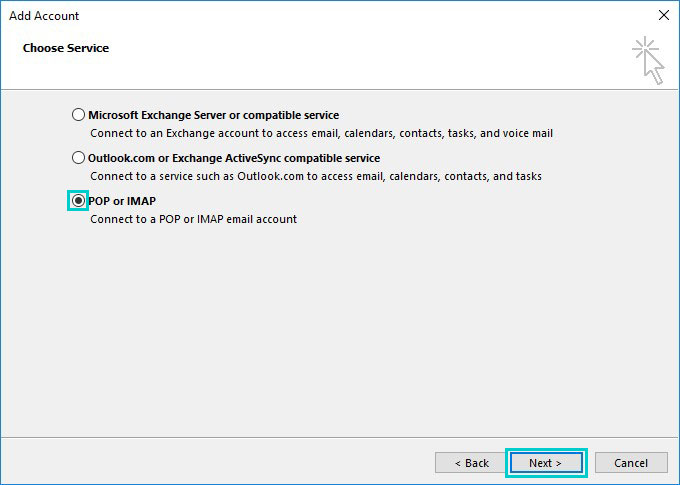Click 'Connect to a service such as Outlook.com' description

(x=316, y=176)
